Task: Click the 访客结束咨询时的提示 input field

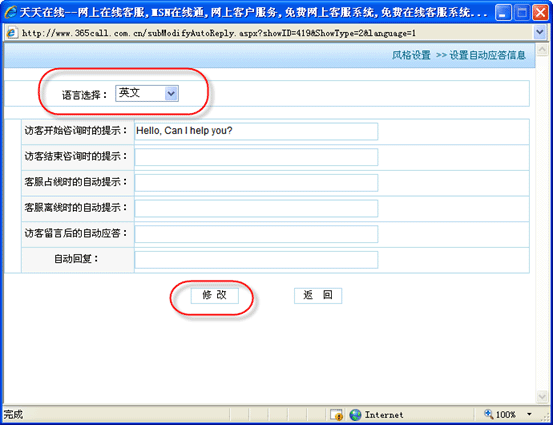Action: [x=256, y=157]
